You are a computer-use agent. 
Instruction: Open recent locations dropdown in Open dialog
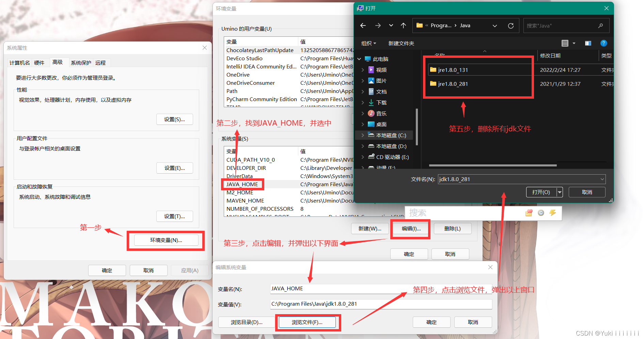click(x=391, y=26)
